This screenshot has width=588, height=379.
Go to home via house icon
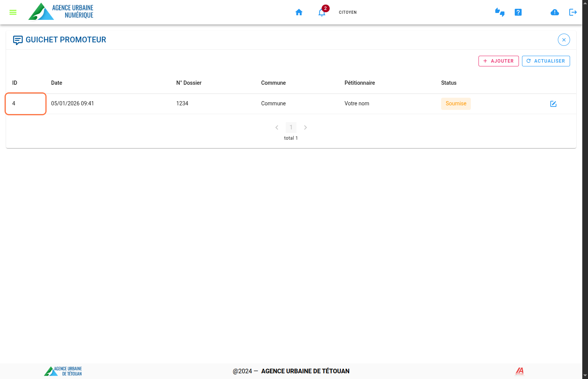(299, 12)
